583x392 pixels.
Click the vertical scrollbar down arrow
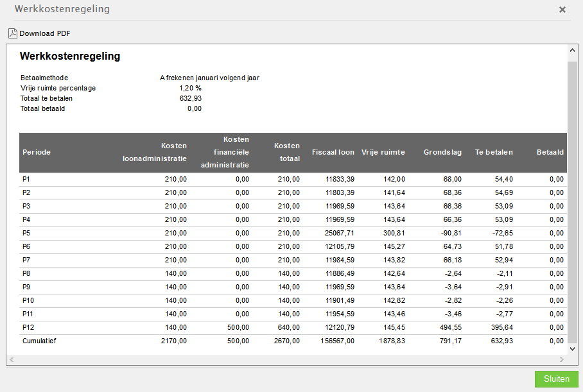click(572, 348)
